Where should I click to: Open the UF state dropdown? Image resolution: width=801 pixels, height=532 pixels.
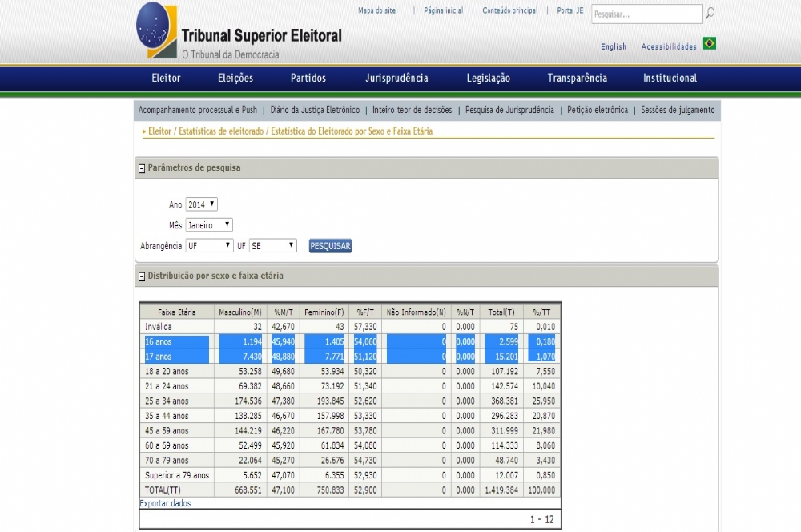coord(272,246)
